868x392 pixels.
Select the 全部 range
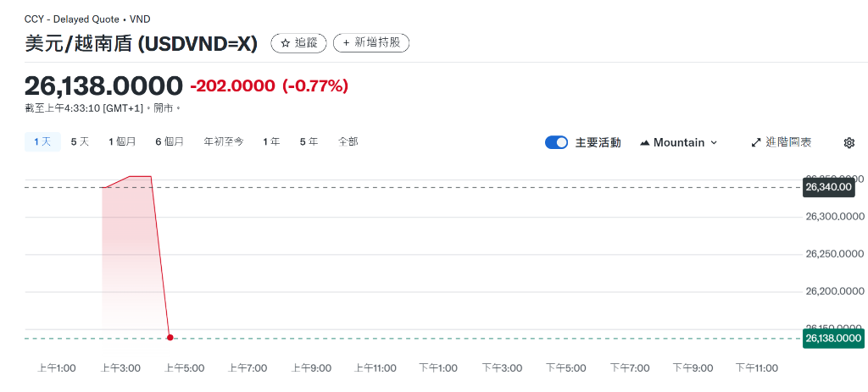pos(348,142)
